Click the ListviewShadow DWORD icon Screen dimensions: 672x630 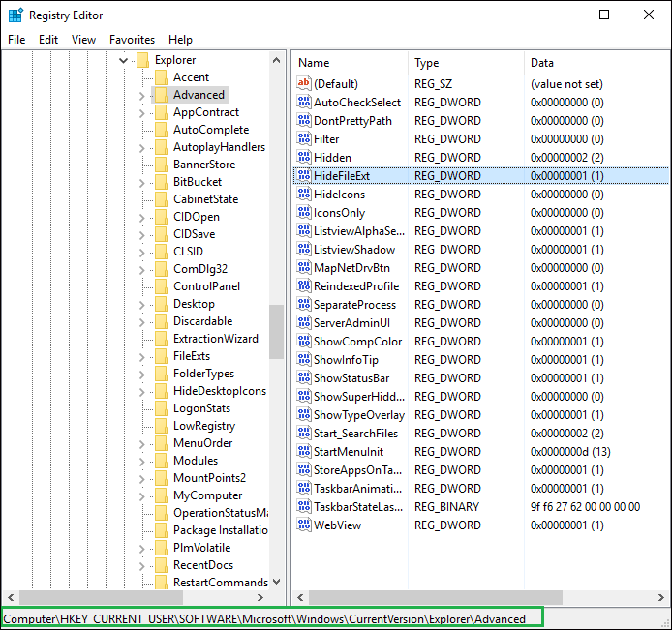click(x=304, y=249)
